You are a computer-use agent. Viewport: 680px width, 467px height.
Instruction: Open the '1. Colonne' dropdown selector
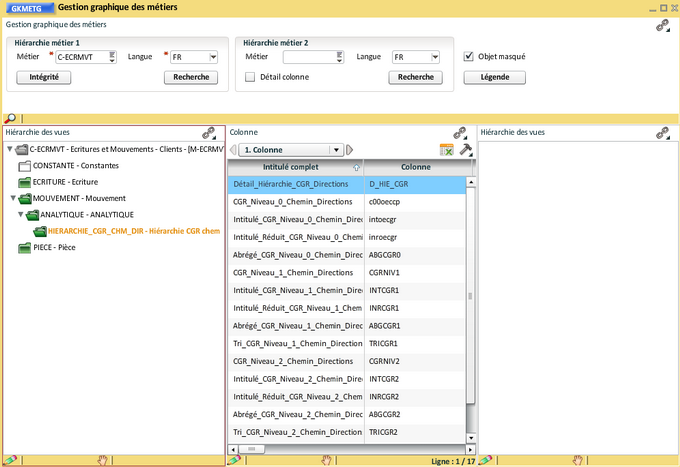pyautogui.click(x=337, y=150)
